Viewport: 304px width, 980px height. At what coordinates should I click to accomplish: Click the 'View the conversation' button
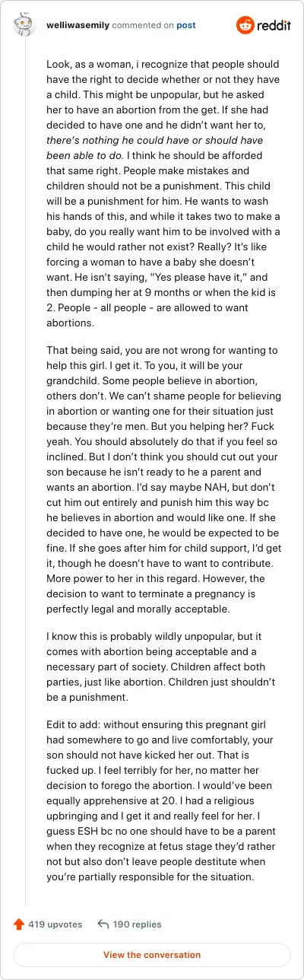(x=152, y=955)
